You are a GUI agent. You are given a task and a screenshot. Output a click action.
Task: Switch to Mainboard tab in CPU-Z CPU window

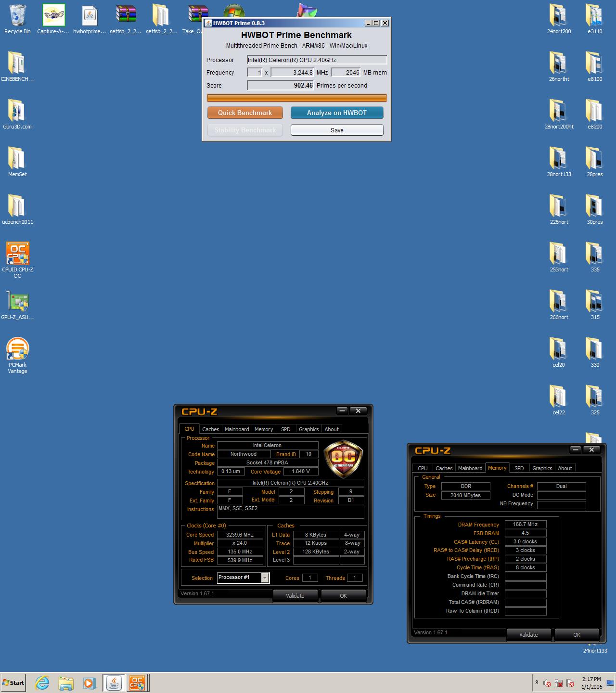pos(237,429)
